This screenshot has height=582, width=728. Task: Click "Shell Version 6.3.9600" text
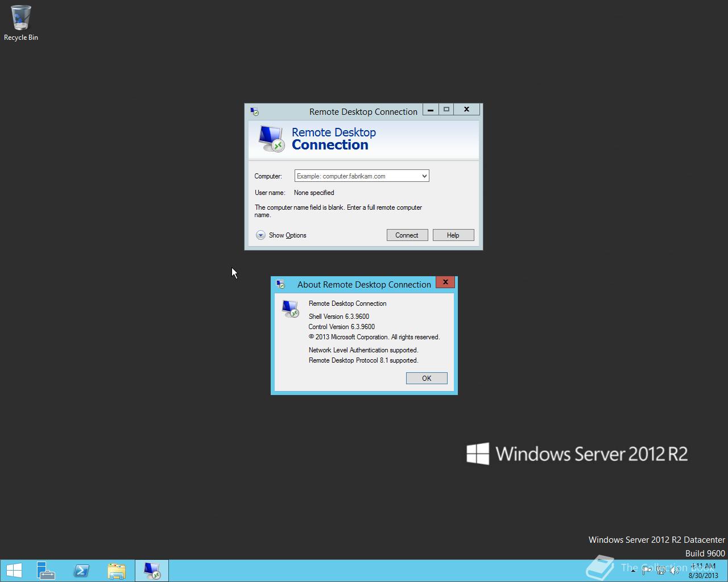point(339,317)
